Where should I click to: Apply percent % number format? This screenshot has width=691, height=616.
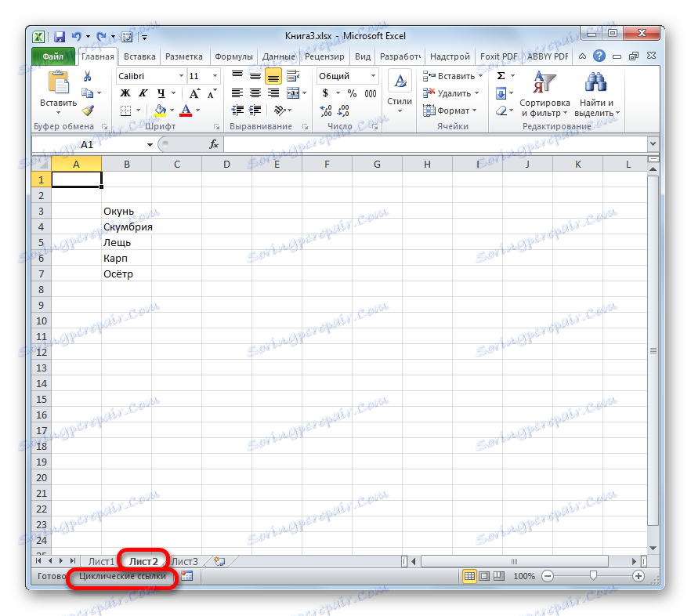point(352,93)
